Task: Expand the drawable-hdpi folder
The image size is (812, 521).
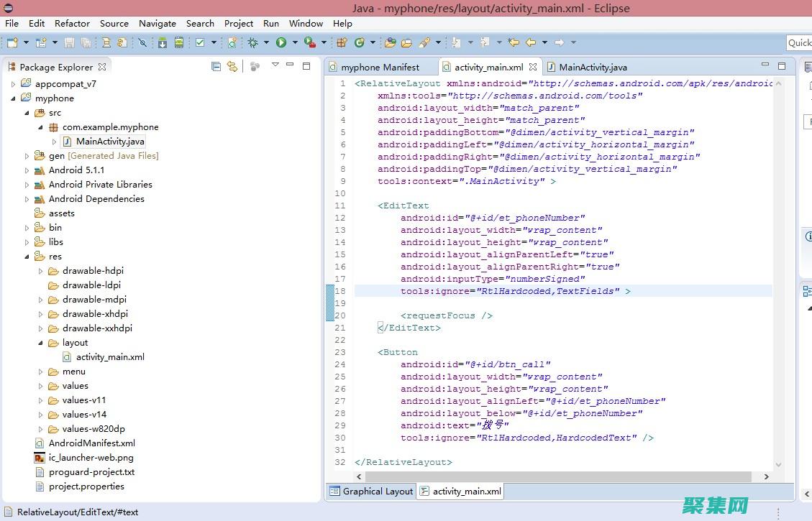Action: coord(41,271)
